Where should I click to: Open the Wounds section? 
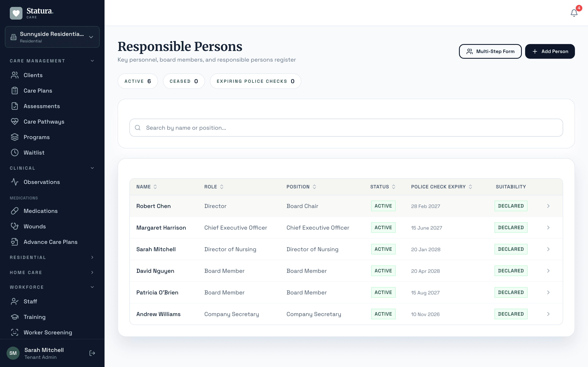pos(35,226)
